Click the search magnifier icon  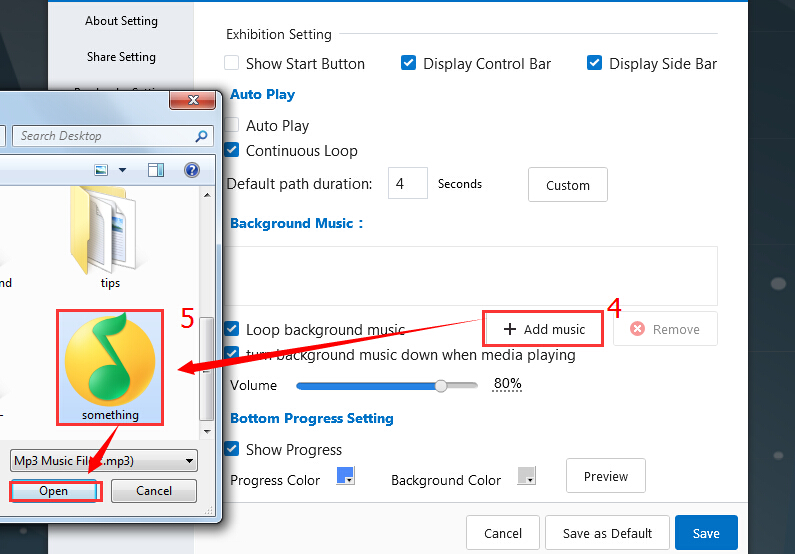pos(201,136)
